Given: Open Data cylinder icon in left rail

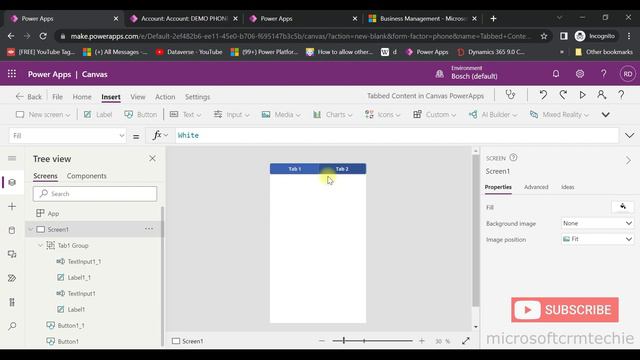Looking at the screenshot, I should coord(12,230).
